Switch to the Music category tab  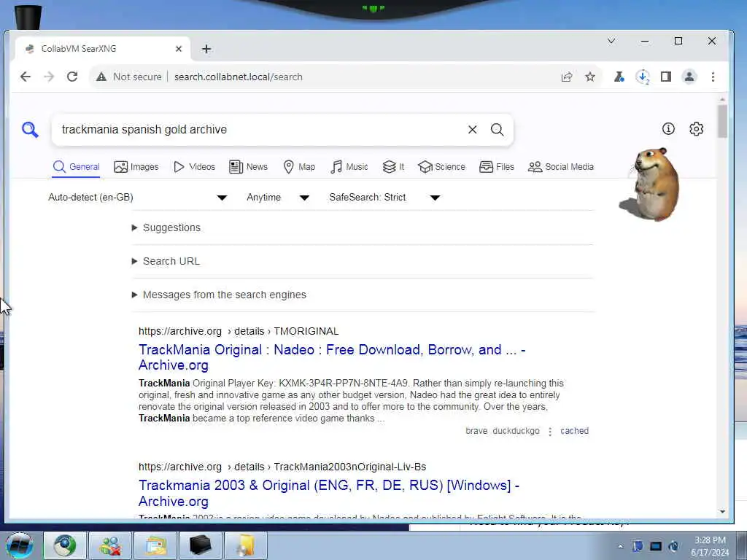point(349,167)
